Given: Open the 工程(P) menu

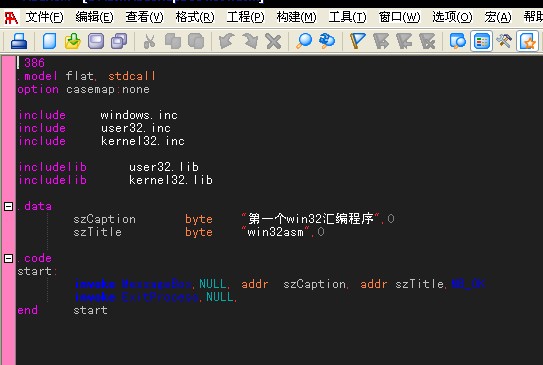Looking at the screenshot, I should click(x=245, y=17).
